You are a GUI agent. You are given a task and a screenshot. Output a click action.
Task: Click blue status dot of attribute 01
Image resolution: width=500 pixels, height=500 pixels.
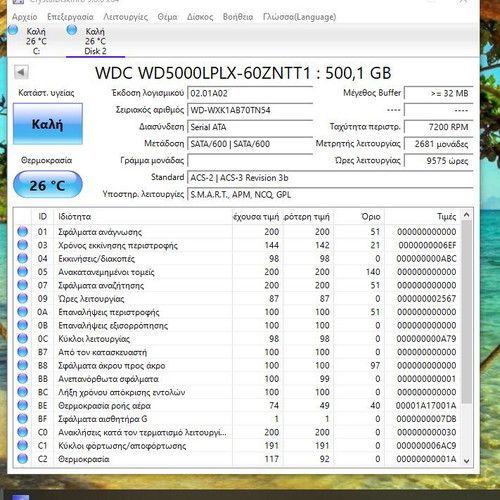pyautogui.click(x=23, y=232)
